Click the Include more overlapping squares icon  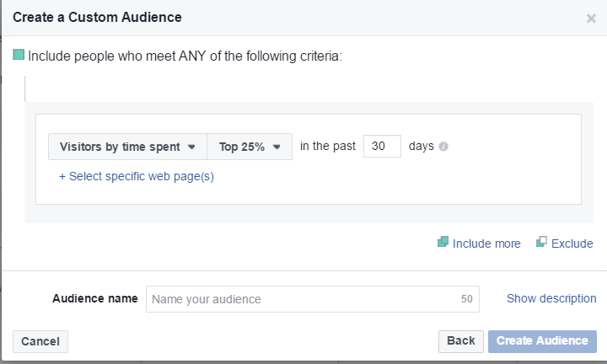[443, 243]
